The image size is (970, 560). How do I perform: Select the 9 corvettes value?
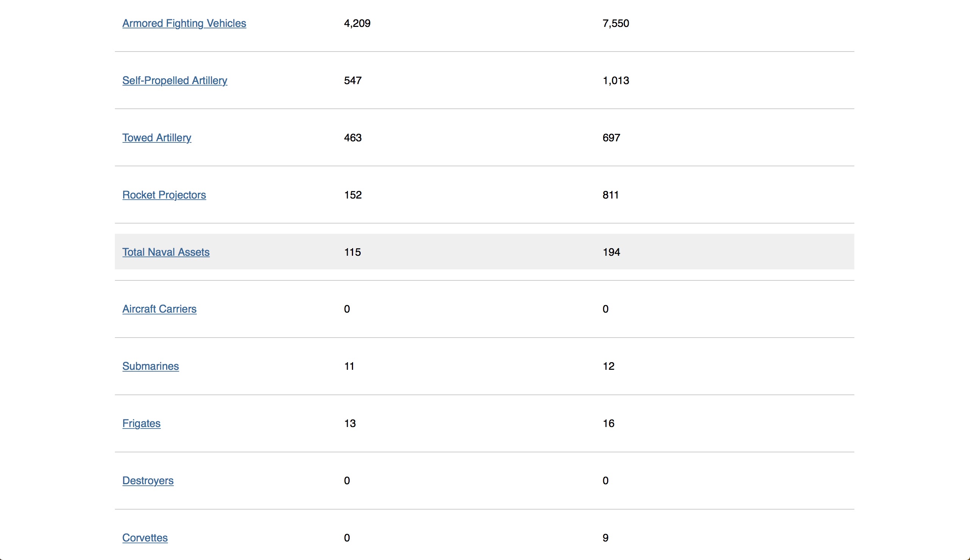pos(605,538)
